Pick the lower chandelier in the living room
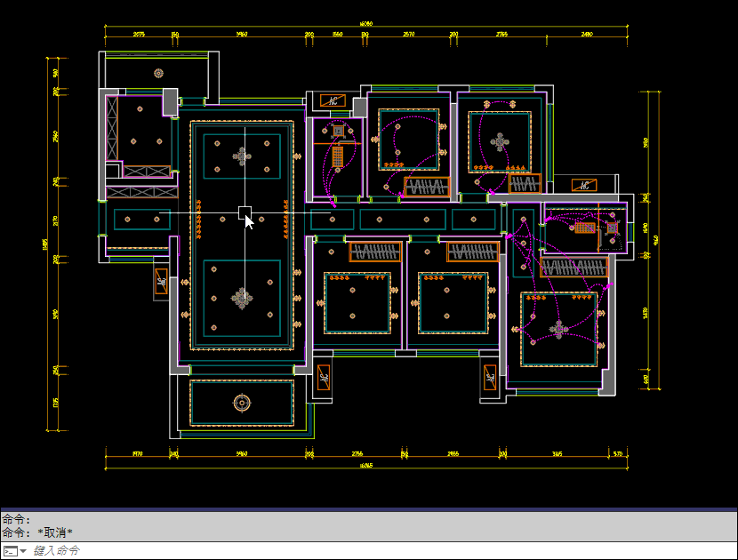 242,298
